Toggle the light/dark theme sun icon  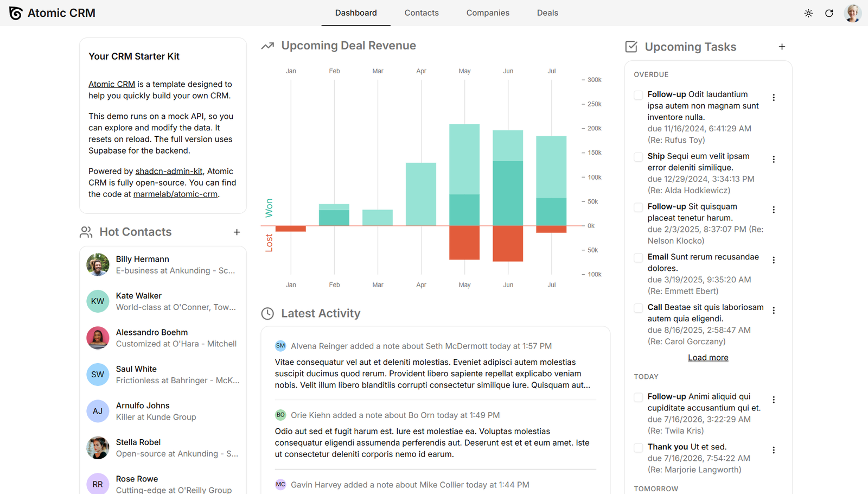pyautogui.click(x=808, y=13)
